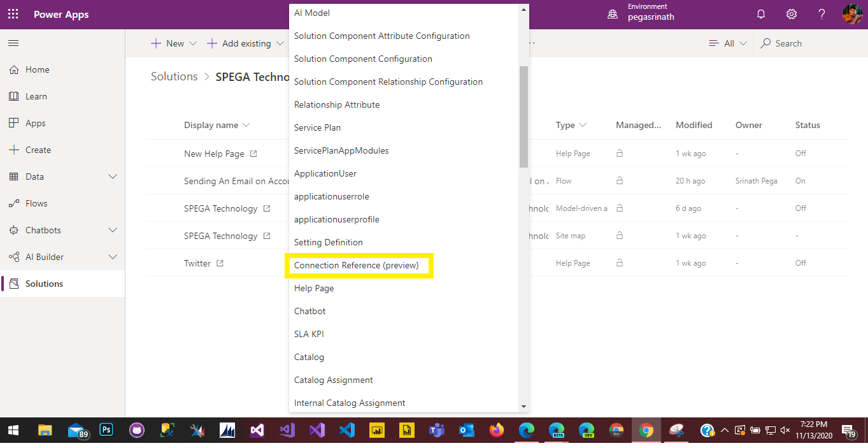The image size is (868, 448).
Task: Open the help question mark menu
Action: 822,13
